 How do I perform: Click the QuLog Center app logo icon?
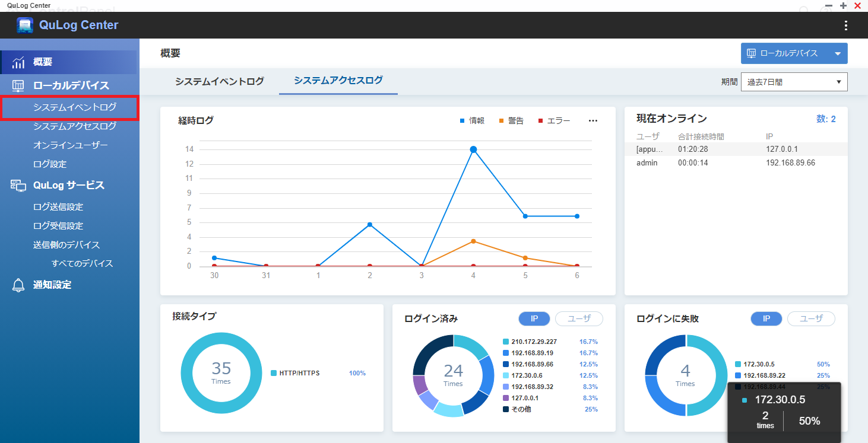pos(25,25)
